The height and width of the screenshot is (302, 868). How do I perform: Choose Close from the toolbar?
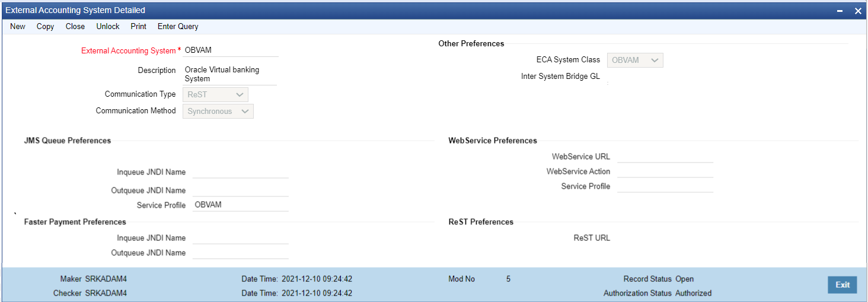pos(75,26)
